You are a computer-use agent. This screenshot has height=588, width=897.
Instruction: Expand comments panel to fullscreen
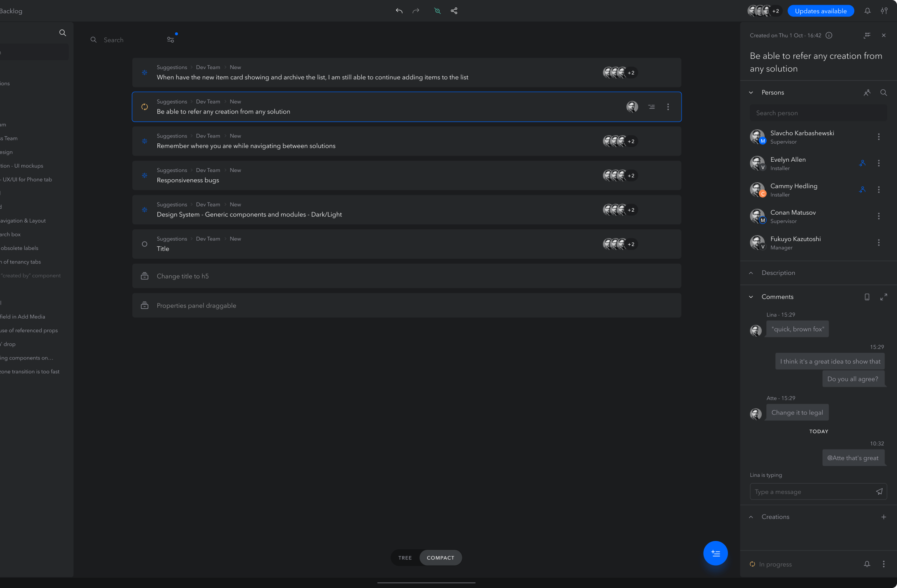point(883,297)
